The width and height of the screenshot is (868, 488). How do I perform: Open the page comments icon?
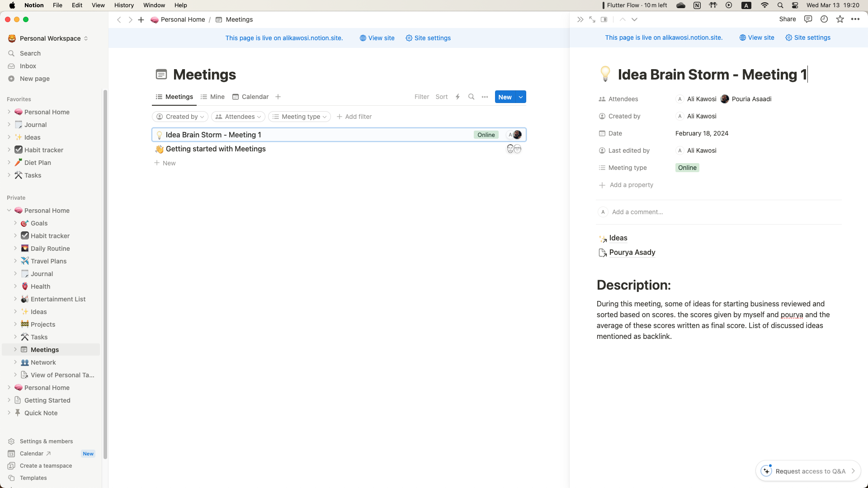coord(808,19)
